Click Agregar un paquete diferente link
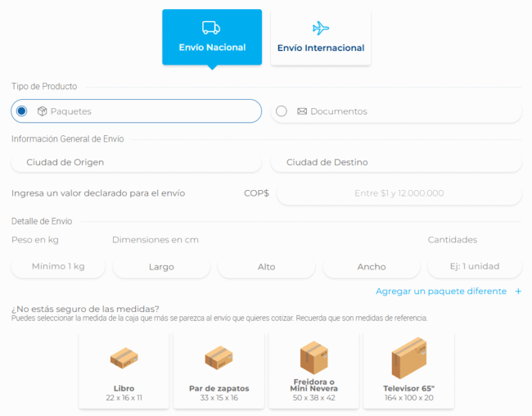The image size is (532, 416). pos(441,292)
